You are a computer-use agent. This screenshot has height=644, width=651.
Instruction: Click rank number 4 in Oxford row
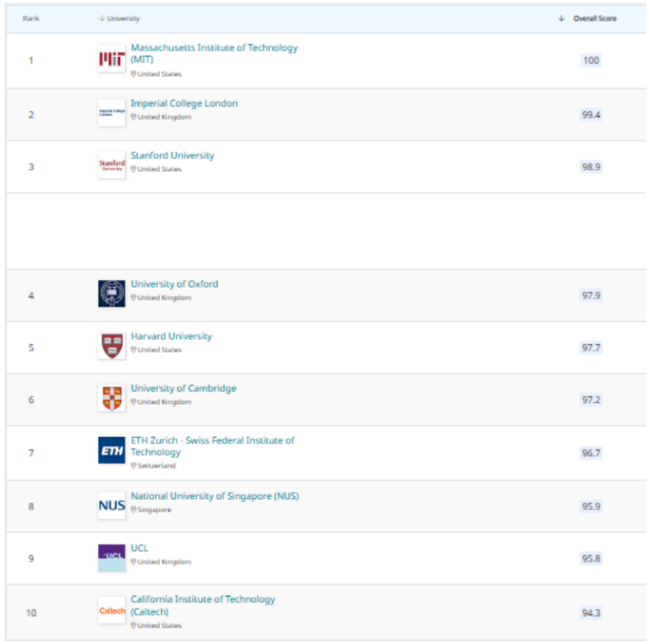click(31, 295)
